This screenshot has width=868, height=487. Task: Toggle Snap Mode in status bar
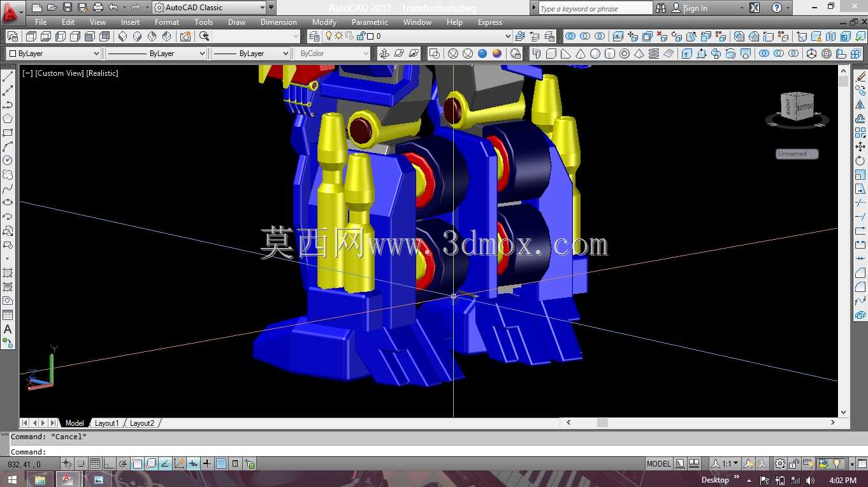click(81, 463)
